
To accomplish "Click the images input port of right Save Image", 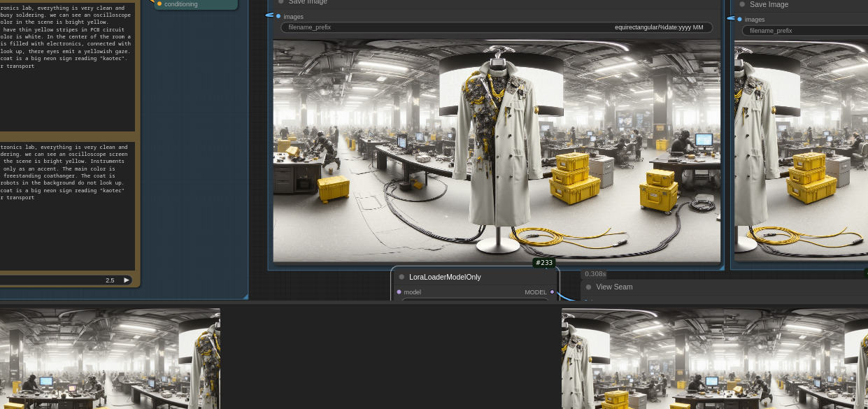I will pyautogui.click(x=739, y=20).
